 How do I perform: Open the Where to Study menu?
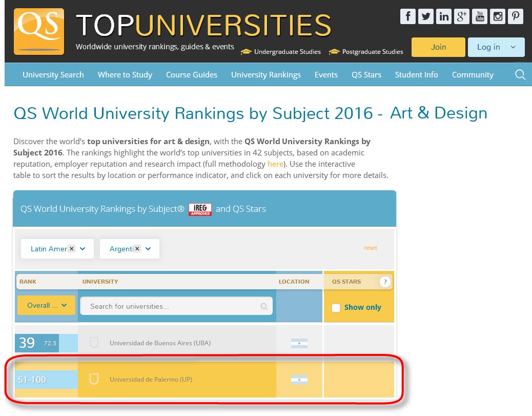point(125,75)
